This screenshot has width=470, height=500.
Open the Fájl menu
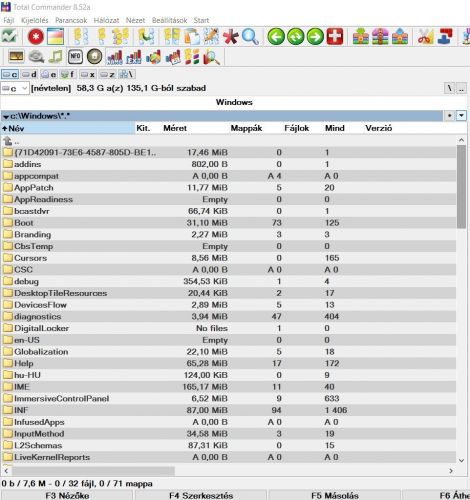tap(9, 20)
